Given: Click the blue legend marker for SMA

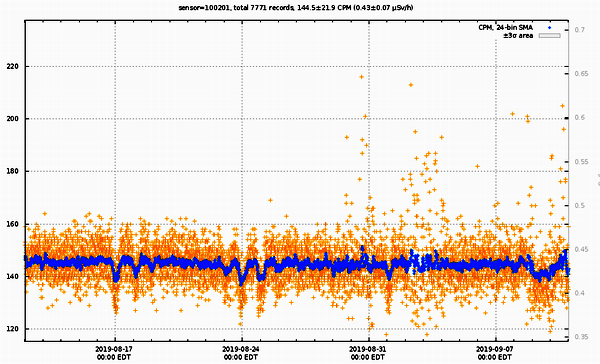Looking at the screenshot, I should [549, 28].
